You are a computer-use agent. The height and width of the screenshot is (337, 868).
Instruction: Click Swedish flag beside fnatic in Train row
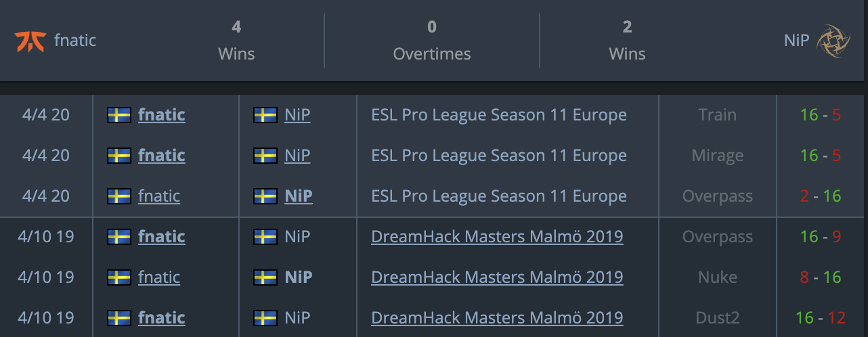point(119,115)
